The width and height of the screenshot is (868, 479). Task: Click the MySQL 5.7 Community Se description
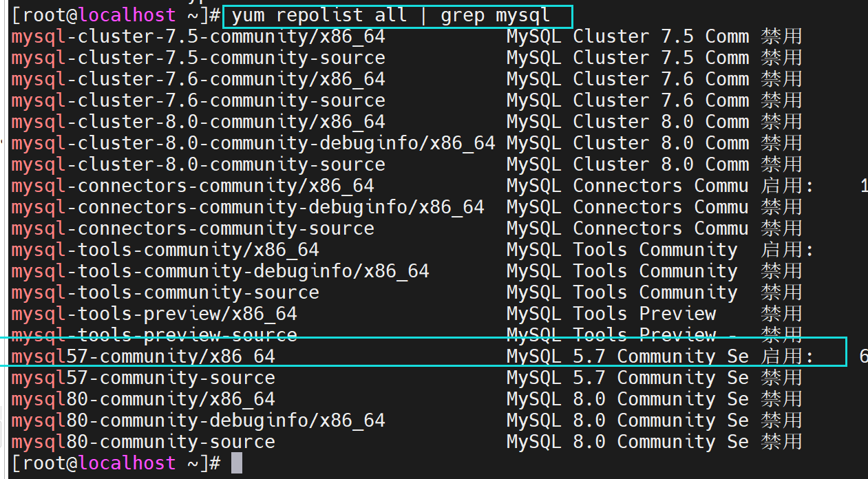627,356
